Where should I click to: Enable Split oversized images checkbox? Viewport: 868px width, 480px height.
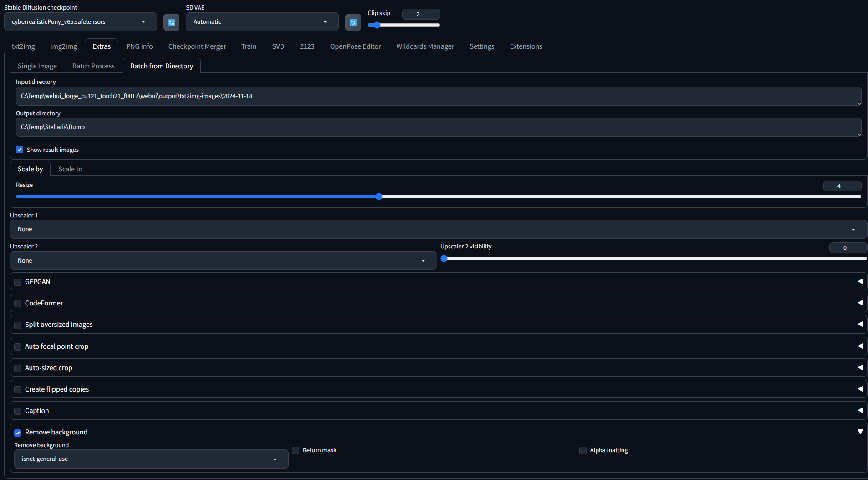click(18, 325)
